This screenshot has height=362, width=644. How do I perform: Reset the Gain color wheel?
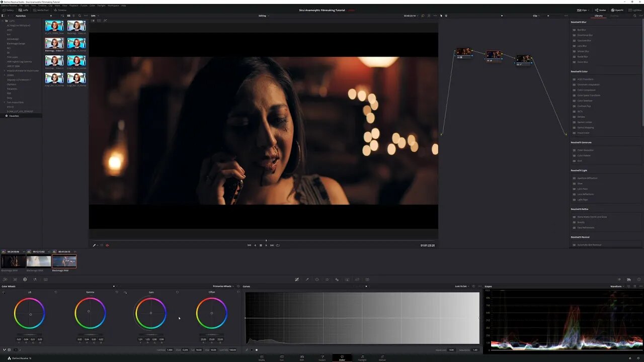click(178, 292)
